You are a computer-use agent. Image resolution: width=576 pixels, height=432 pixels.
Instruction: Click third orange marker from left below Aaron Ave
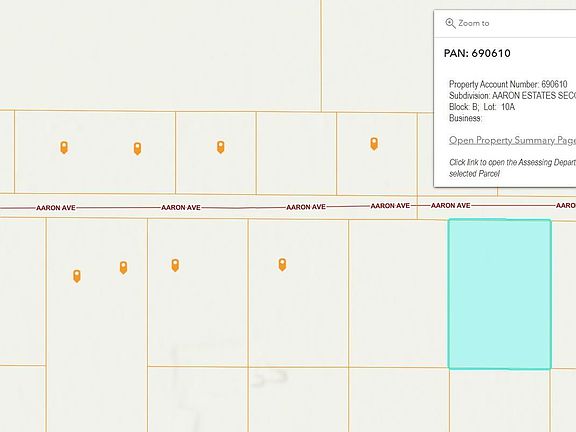[x=175, y=265]
